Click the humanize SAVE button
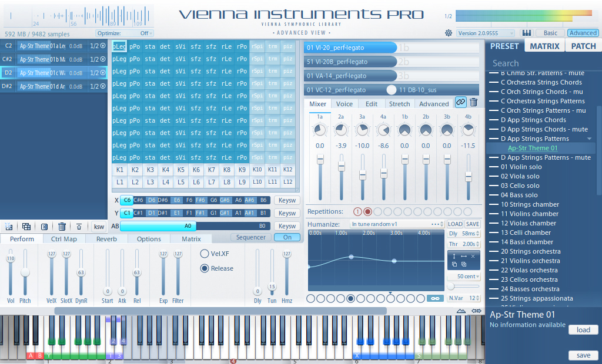This screenshot has height=364, width=602. tap(472, 224)
